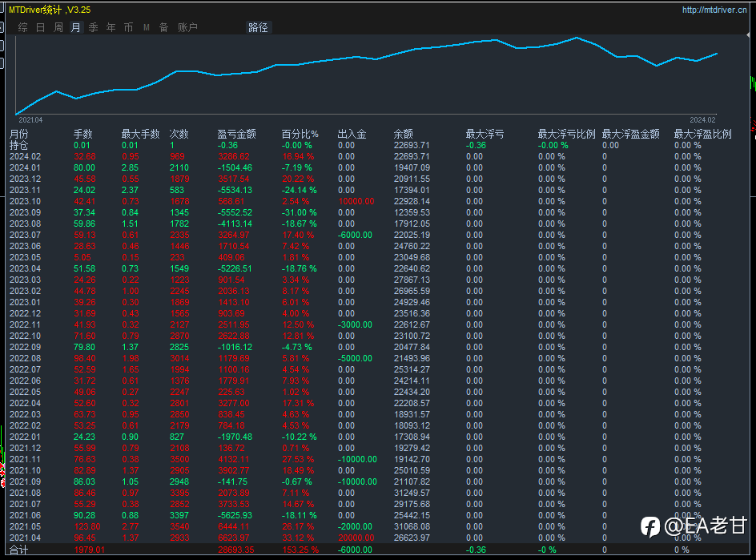
Task: Select the 2023.10 month row
Action: tap(25, 201)
